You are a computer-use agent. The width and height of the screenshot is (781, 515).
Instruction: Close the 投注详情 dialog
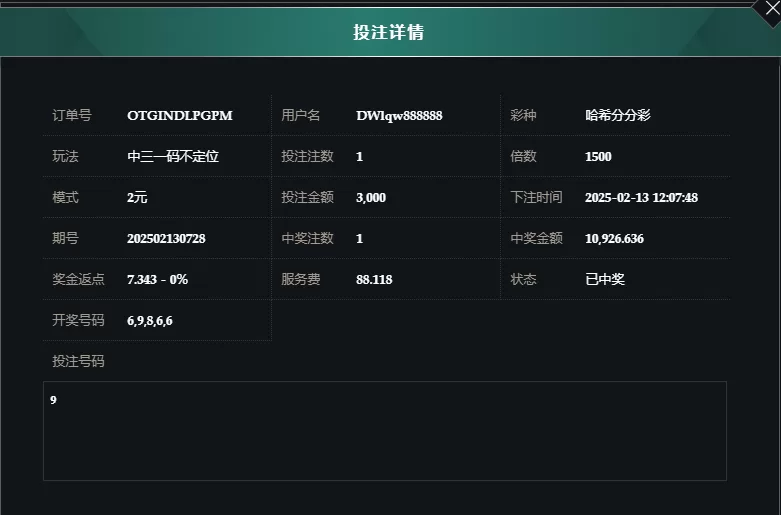coord(772,8)
